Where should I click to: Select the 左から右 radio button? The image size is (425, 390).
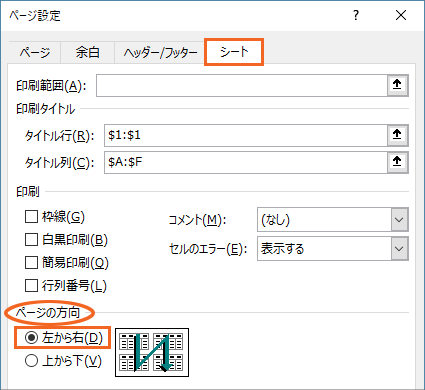tap(31, 338)
